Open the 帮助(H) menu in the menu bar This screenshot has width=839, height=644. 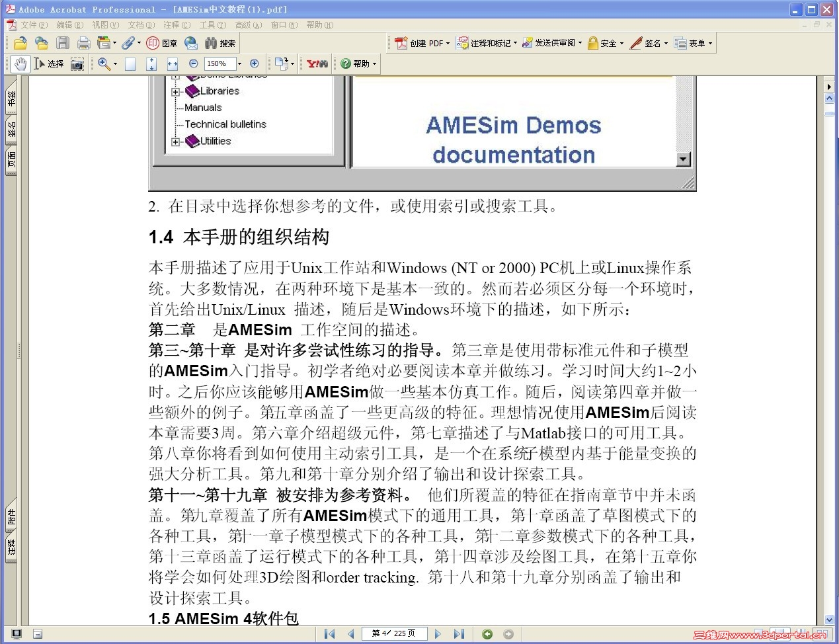(319, 25)
